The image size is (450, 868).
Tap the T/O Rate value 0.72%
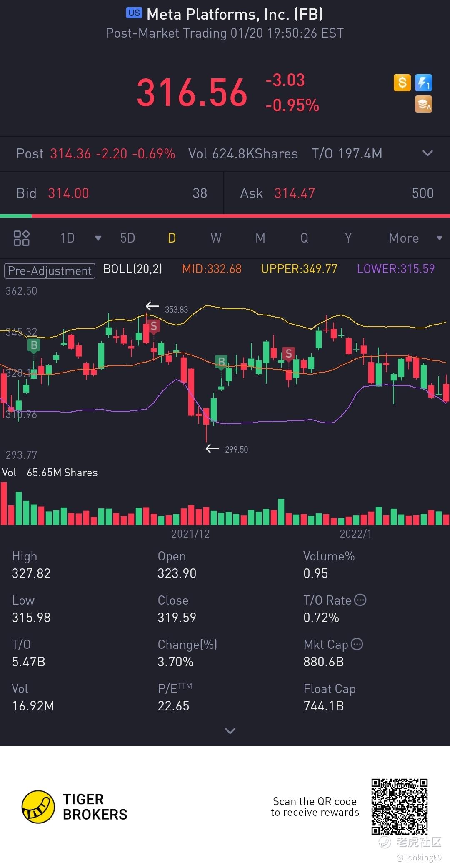pos(321,618)
